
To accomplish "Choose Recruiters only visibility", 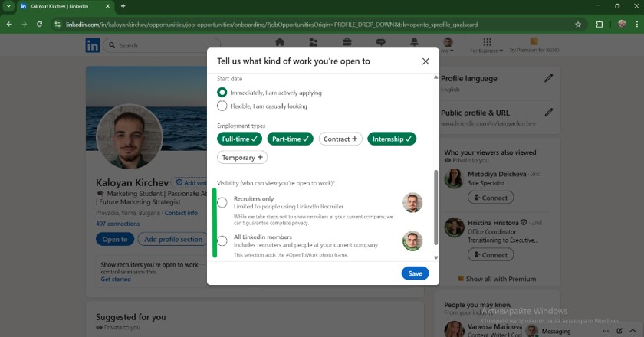I will point(222,202).
